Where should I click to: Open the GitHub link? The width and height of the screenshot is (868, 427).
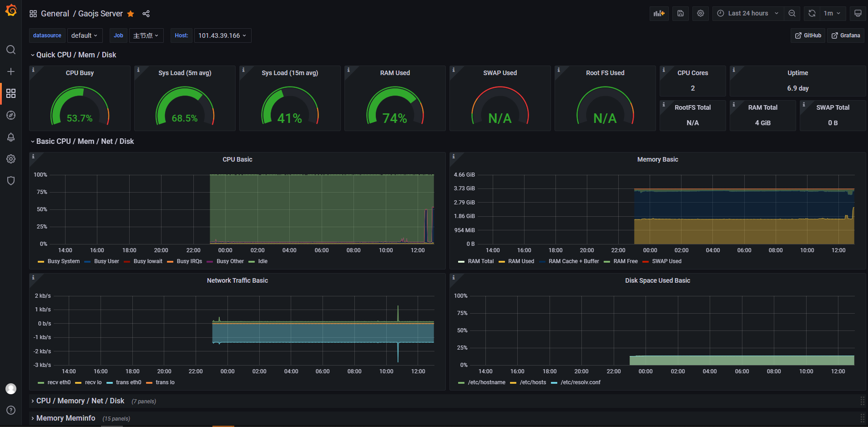click(x=808, y=36)
